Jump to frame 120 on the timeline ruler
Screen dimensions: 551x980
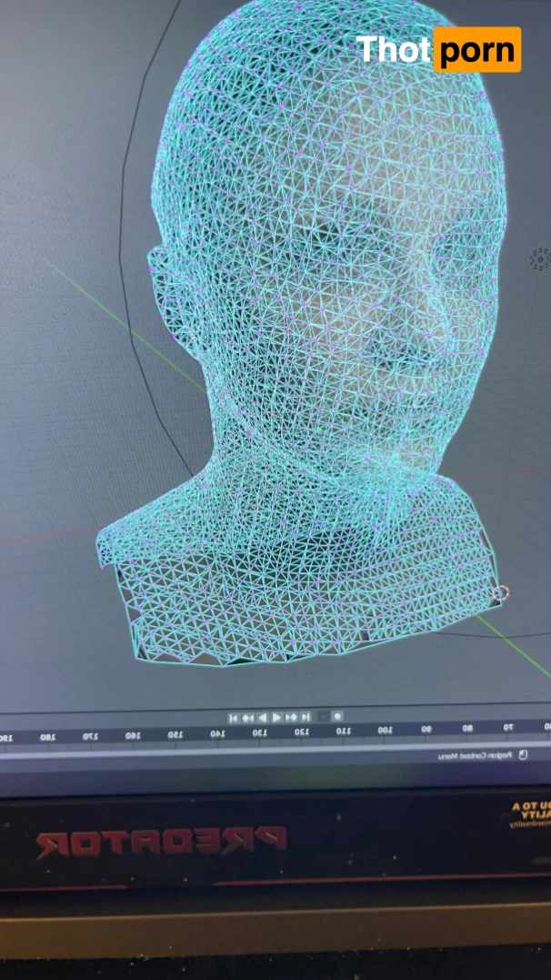click(301, 732)
